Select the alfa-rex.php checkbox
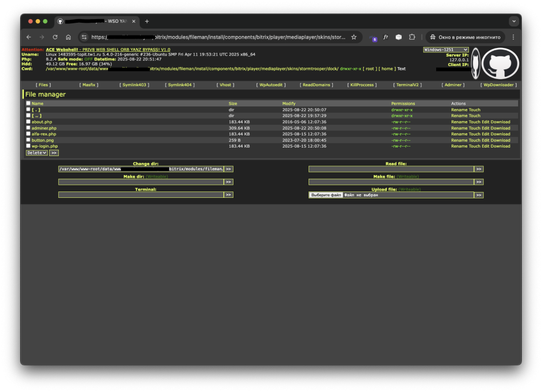The width and height of the screenshot is (542, 392). coord(29,134)
